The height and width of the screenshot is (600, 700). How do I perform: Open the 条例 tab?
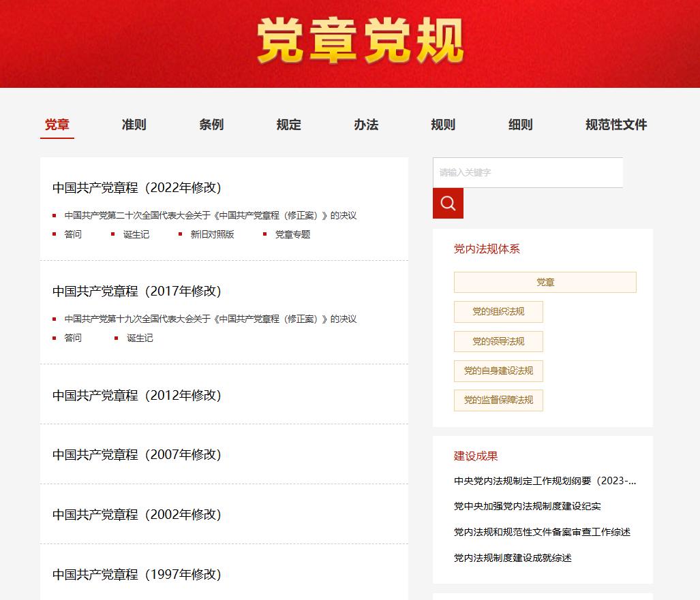pyautogui.click(x=211, y=125)
